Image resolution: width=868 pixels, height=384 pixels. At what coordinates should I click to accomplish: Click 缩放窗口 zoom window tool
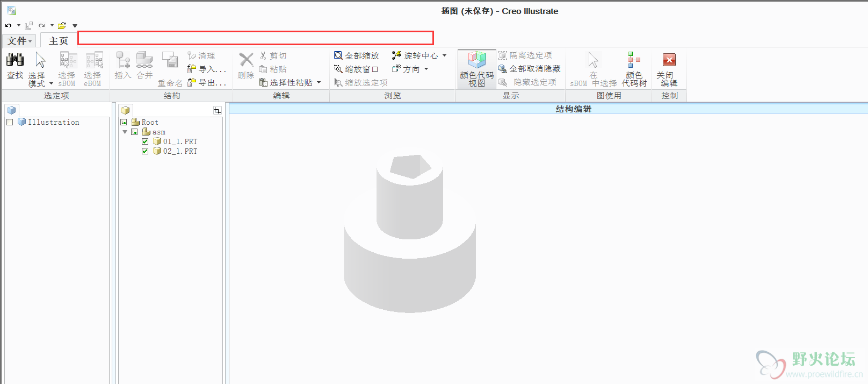[357, 69]
